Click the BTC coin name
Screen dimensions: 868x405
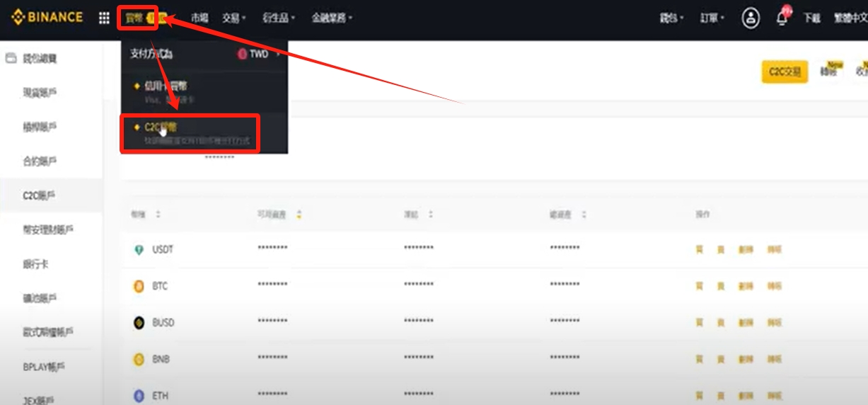tap(160, 286)
